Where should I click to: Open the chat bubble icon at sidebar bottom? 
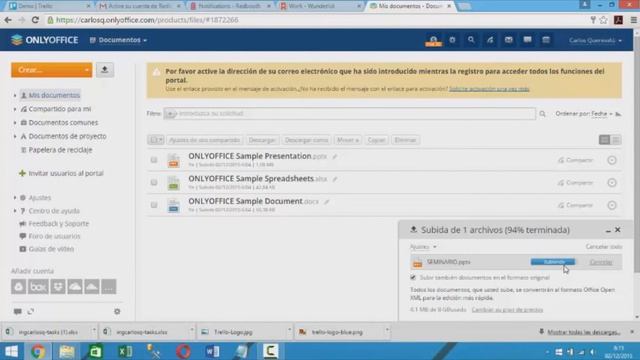pos(18,311)
